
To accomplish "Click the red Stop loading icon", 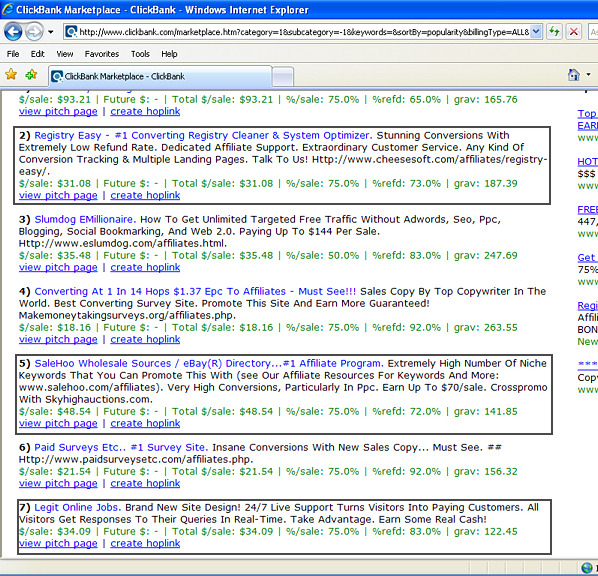I will pyautogui.click(x=573, y=32).
